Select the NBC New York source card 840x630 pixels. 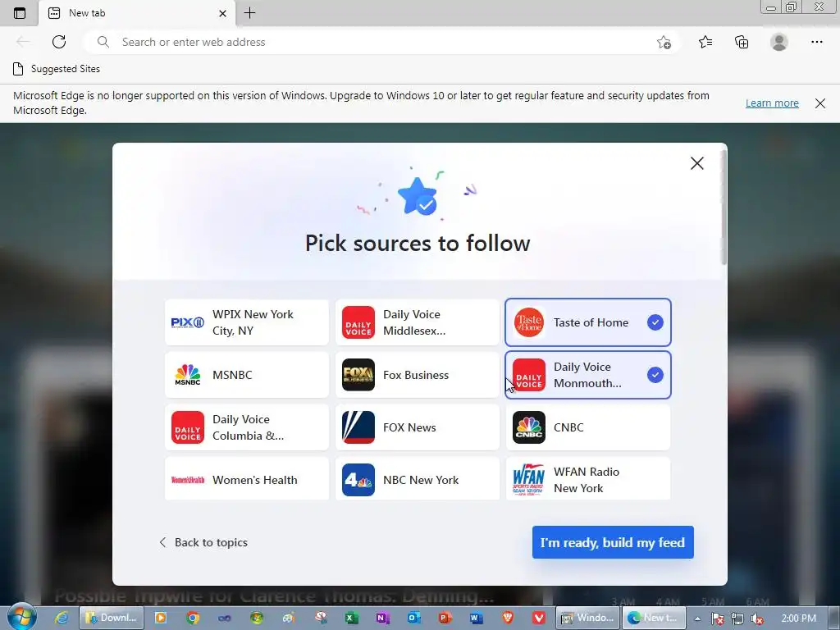[x=418, y=479]
